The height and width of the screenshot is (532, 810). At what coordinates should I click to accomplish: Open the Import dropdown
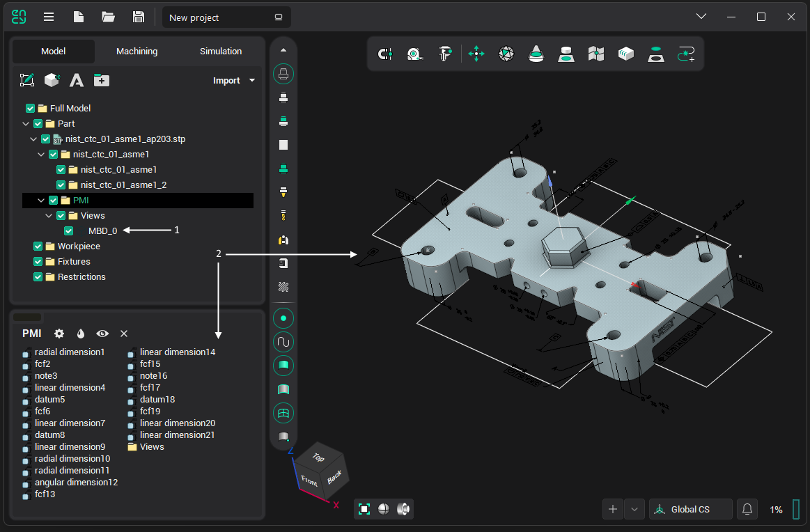[x=233, y=81]
